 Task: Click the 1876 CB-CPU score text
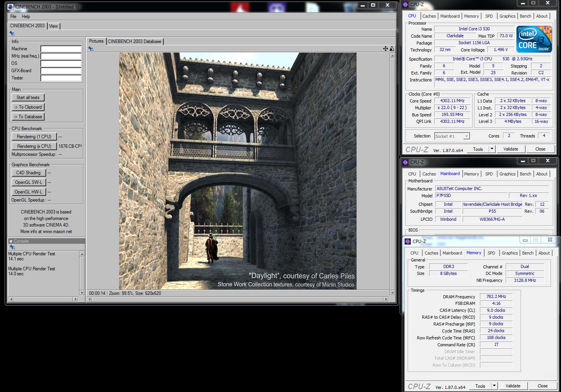click(x=70, y=146)
